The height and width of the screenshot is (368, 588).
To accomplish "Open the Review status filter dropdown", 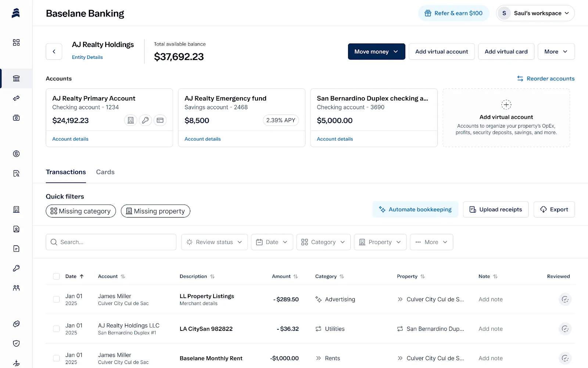I will point(214,242).
